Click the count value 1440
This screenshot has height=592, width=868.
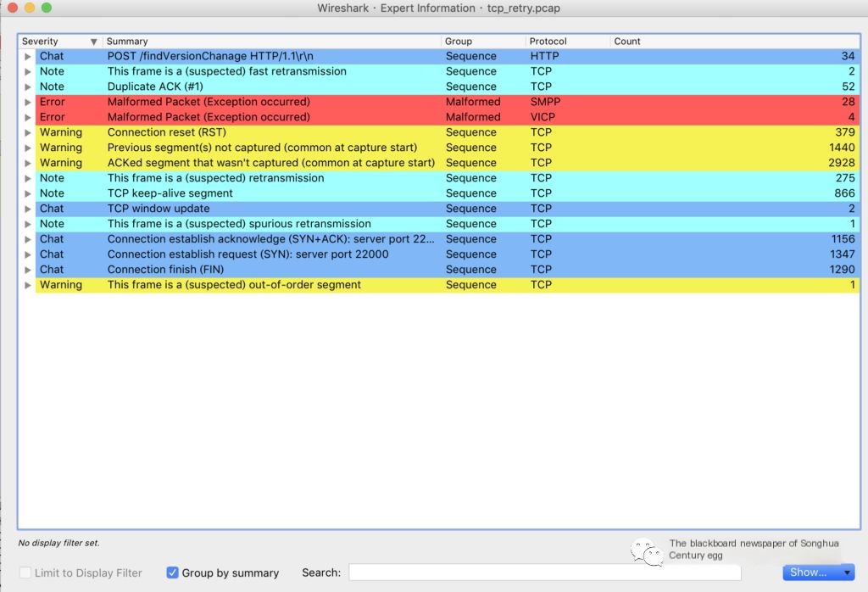pos(842,148)
